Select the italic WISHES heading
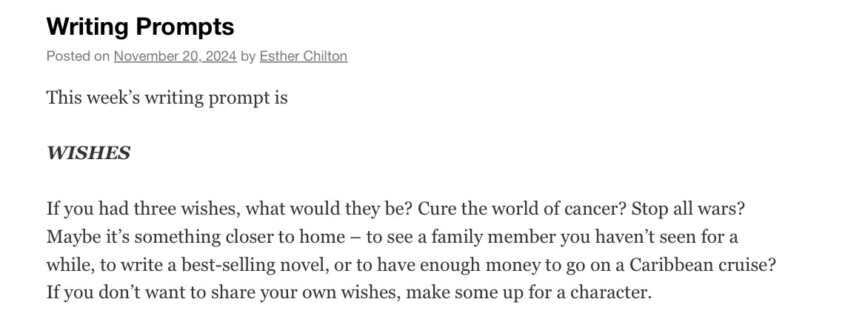The image size is (868, 319). tap(88, 153)
